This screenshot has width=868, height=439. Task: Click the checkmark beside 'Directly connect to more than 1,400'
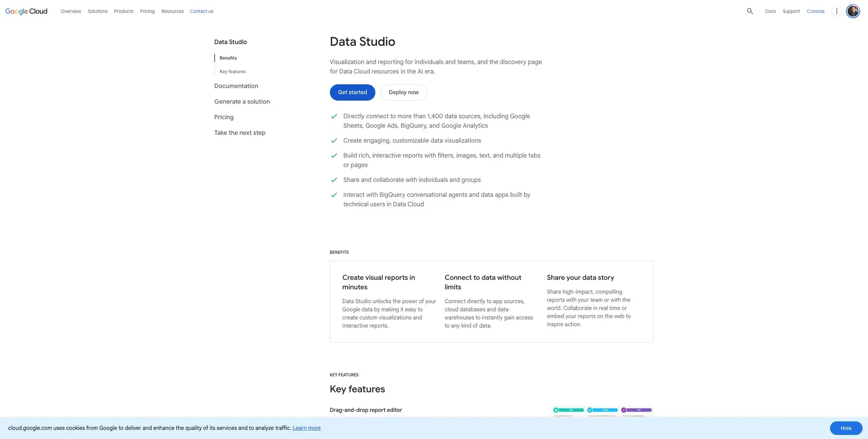(334, 116)
